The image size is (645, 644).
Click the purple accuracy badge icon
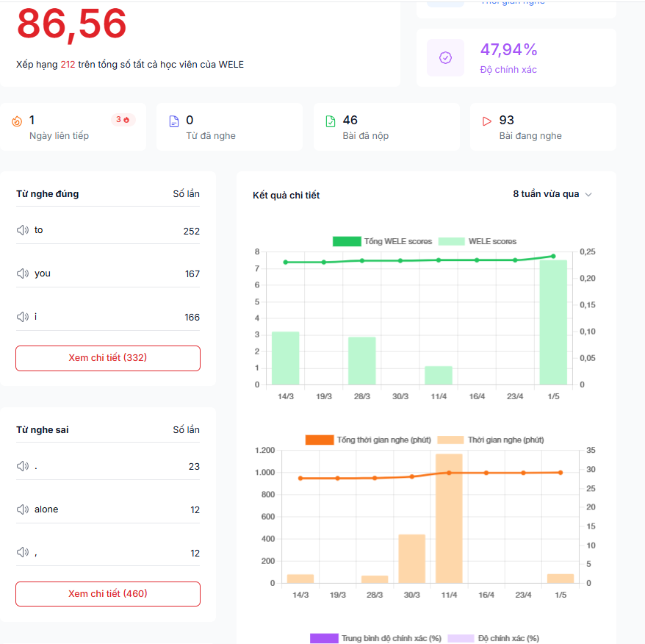445,57
